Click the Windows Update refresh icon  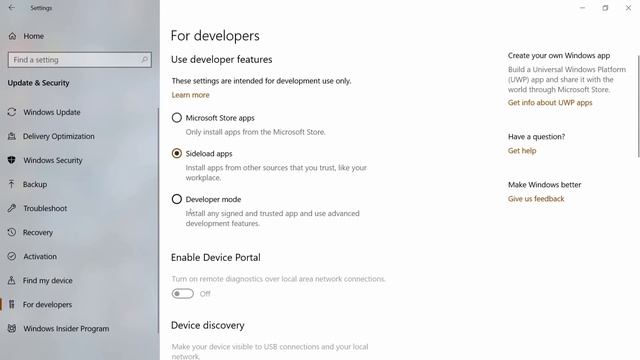[12, 112]
